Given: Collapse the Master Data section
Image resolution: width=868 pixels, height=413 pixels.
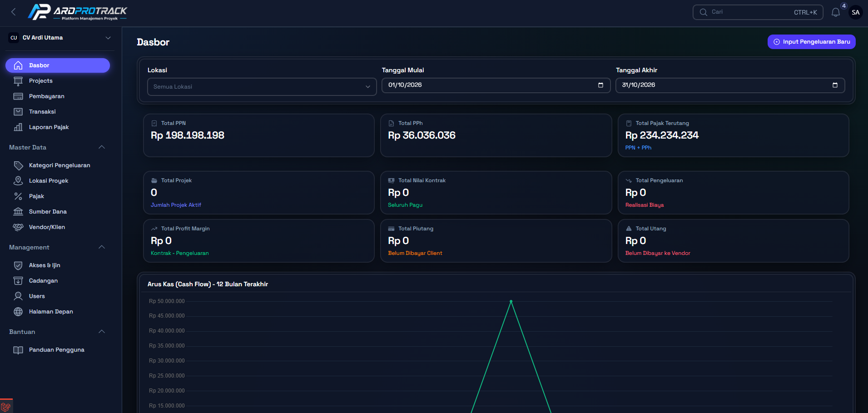Looking at the screenshot, I should [102, 147].
